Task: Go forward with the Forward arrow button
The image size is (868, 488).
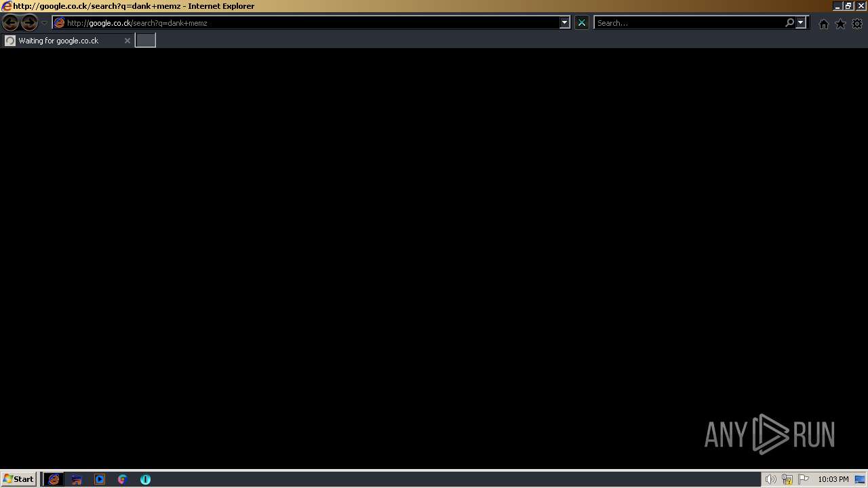Action: tap(29, 23)
